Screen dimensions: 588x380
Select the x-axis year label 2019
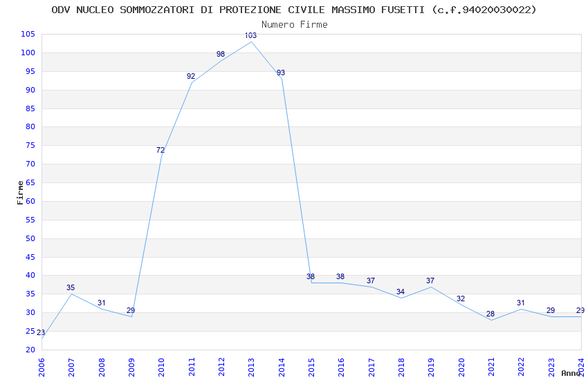coord(431,368)
